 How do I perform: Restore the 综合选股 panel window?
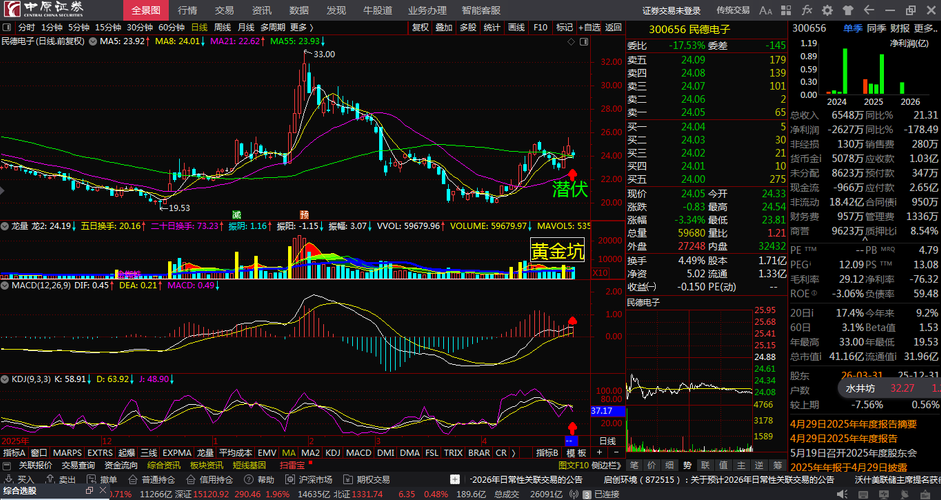pyautogui.click(x=89, y=491)
